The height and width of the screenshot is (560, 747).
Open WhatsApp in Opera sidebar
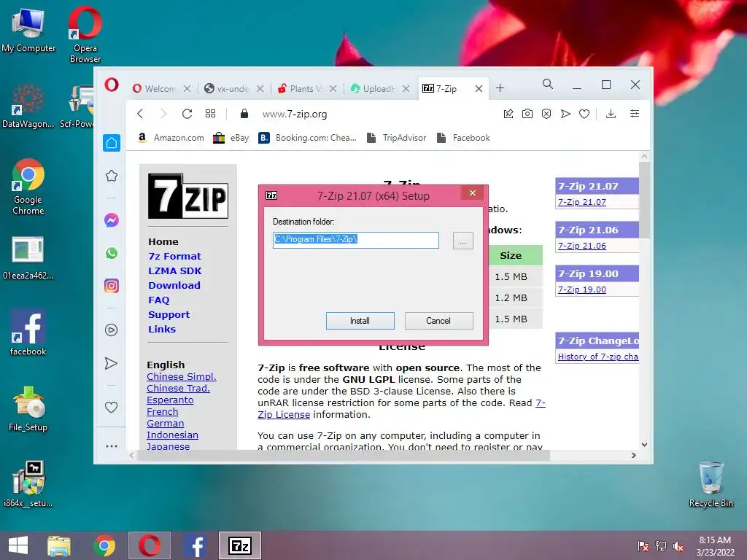112,253
